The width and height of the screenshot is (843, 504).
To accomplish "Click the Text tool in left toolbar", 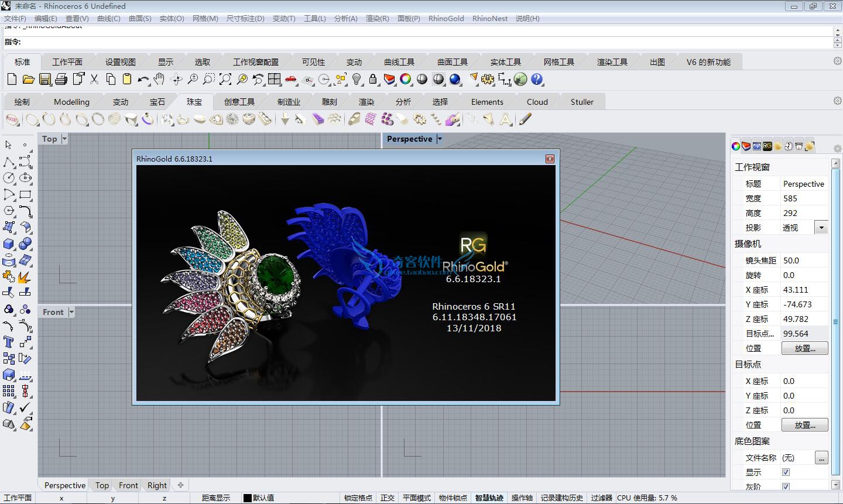I will [x=9, y=342].
